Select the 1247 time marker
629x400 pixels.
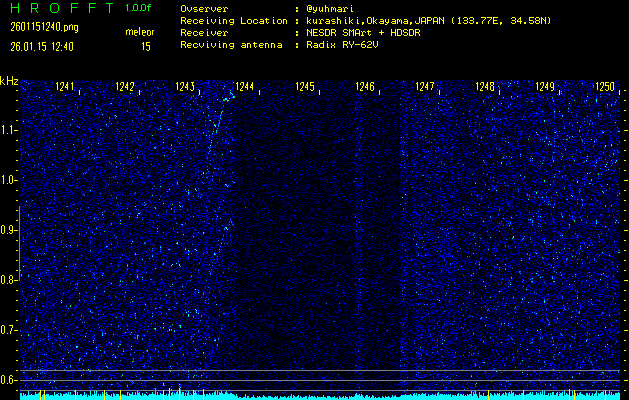[x=425, y=87]
